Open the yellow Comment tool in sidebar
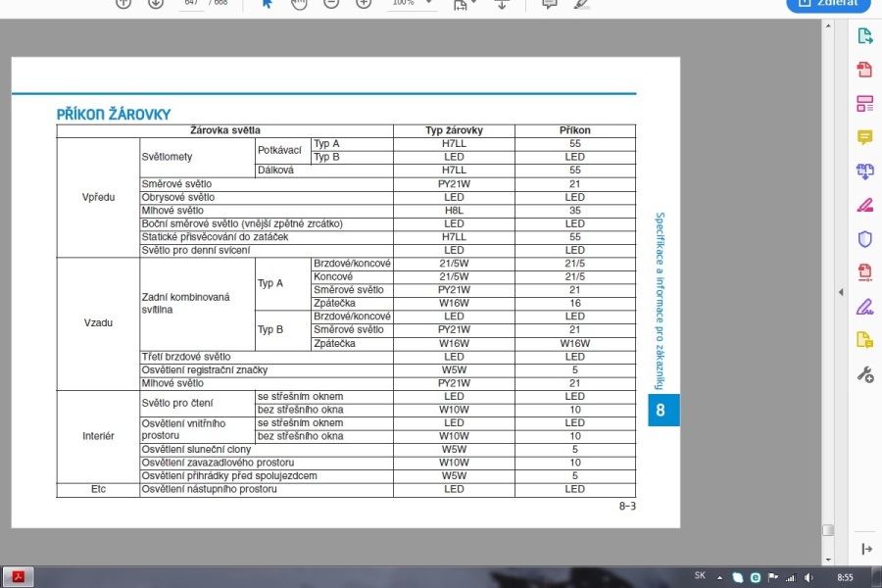This screenshot has width=882, height=588. [864, 137]
